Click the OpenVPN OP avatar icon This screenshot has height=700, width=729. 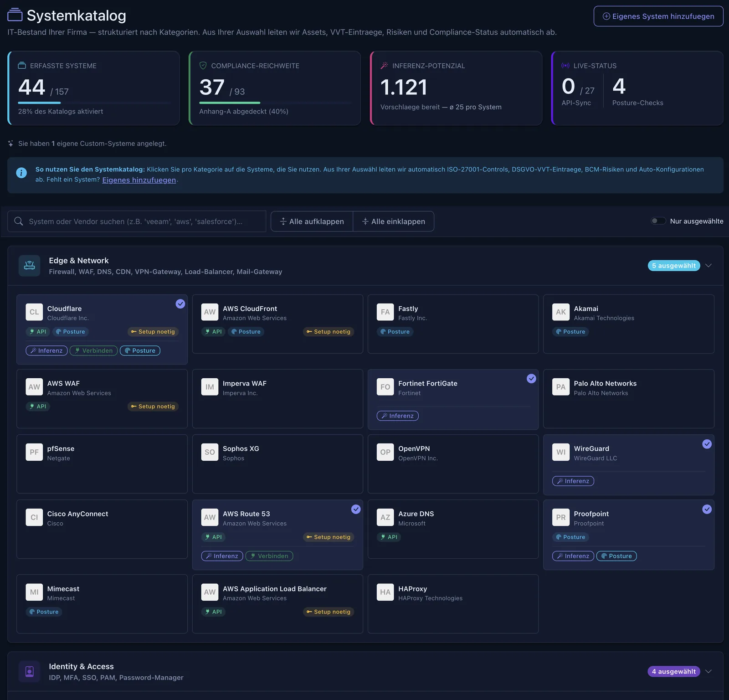click(x=385, y=452)
